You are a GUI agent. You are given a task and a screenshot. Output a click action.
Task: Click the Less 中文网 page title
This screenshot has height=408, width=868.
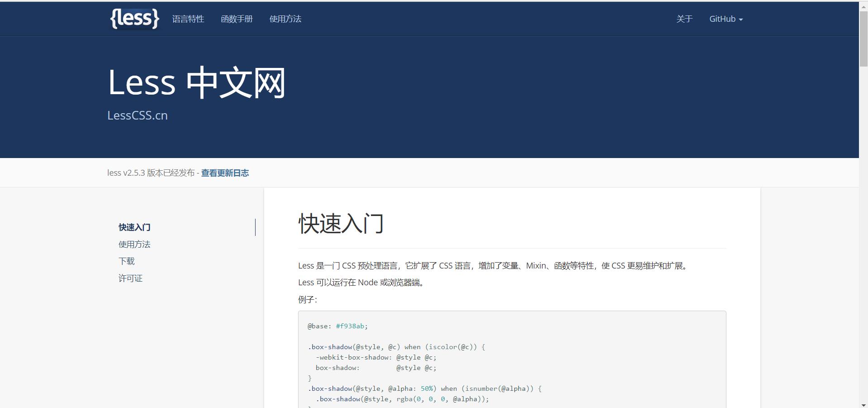[x=197, y=83]
